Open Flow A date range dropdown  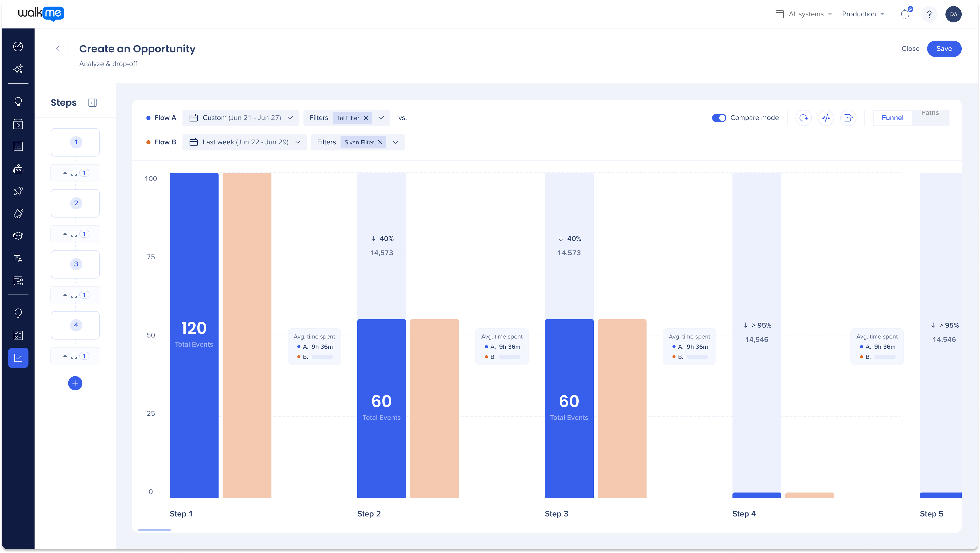click(x=241, y=118)
